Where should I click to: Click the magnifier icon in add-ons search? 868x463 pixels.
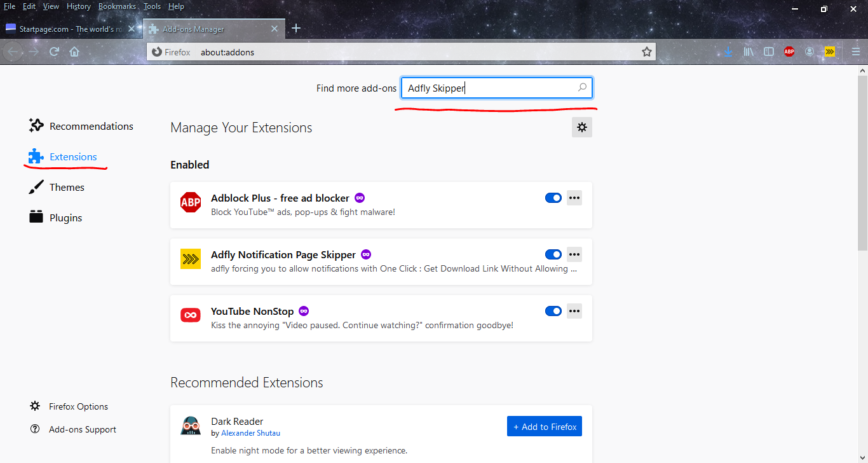point(582,88)
